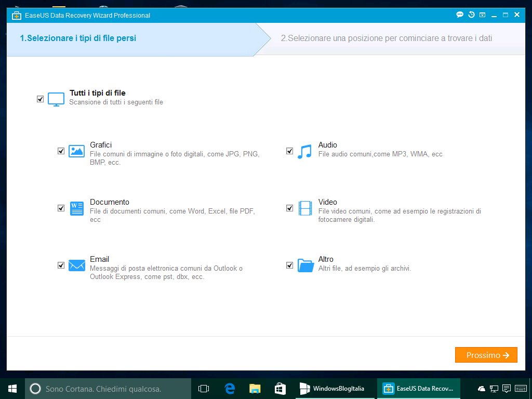The image size is (532, 399).
Task: Click the Audio label text
Action: tap(327, 145)
